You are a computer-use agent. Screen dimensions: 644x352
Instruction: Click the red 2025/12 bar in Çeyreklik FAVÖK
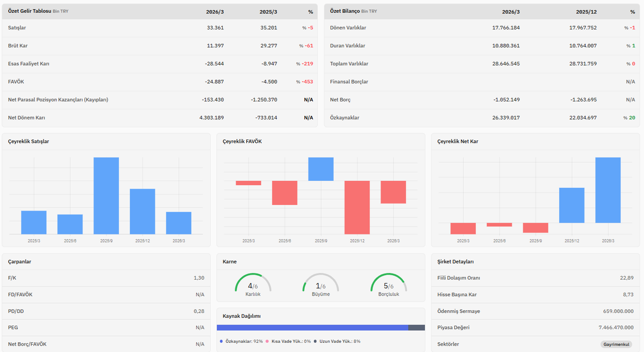pos(357,207)
